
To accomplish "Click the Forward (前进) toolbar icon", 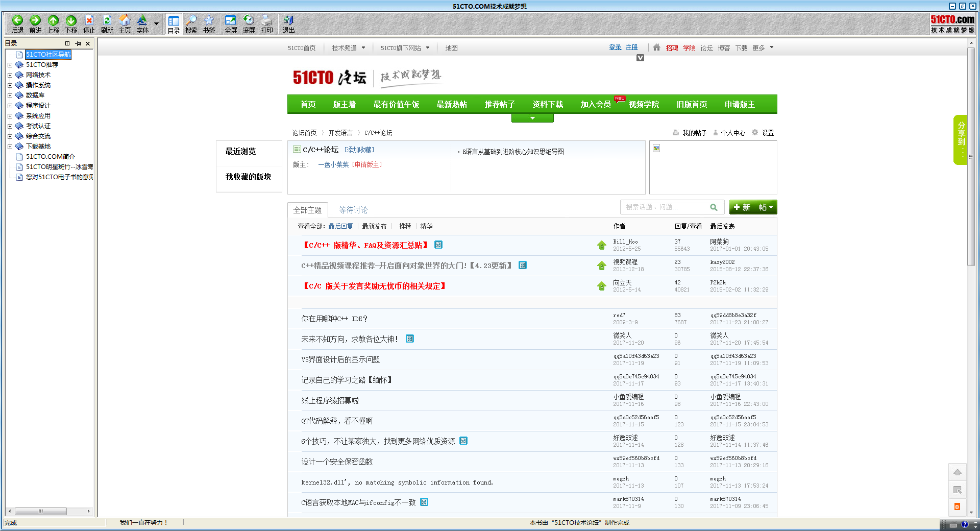I will (35, 23).
